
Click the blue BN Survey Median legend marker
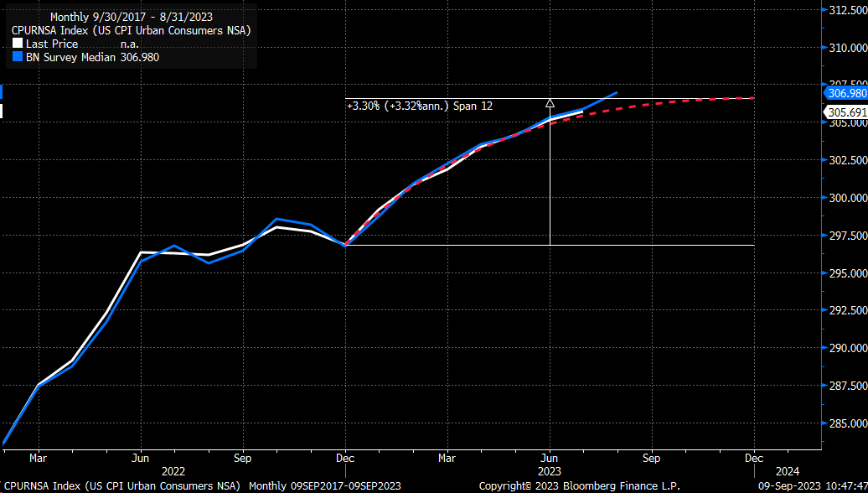(x=19, y=57)
